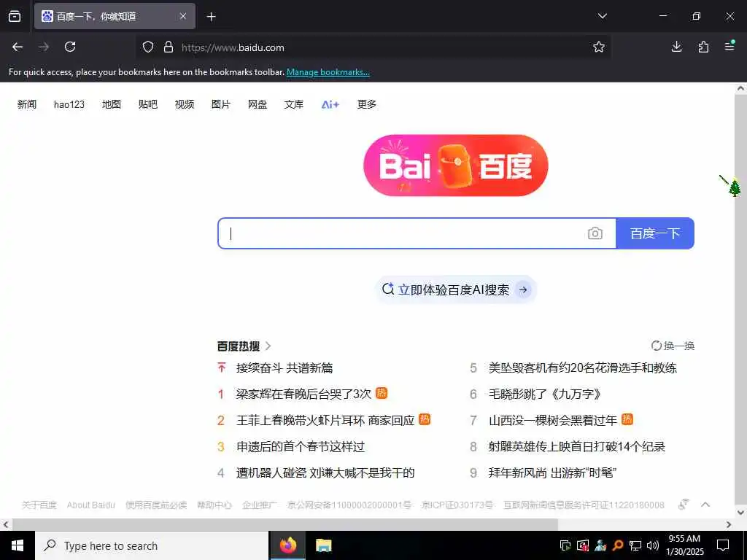The width and height of the screenshot is (747, 560).
Task: Open the 地图 navigation link
Action: point(112,104)
